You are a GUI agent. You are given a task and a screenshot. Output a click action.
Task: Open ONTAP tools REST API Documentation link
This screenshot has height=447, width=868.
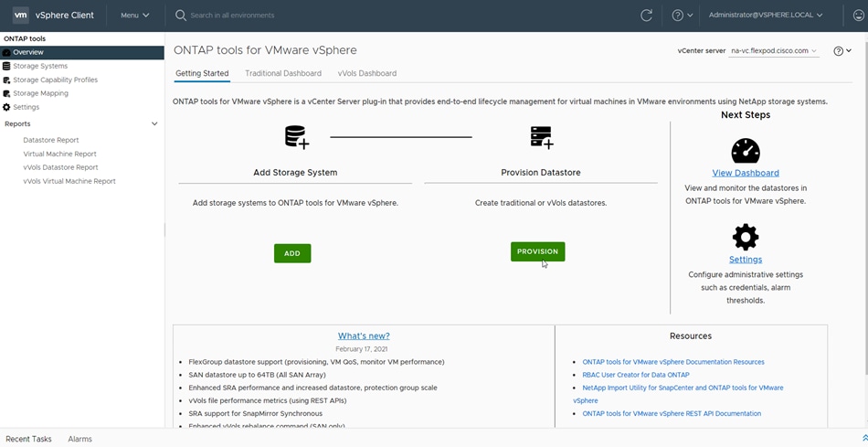tap(672, 413)
